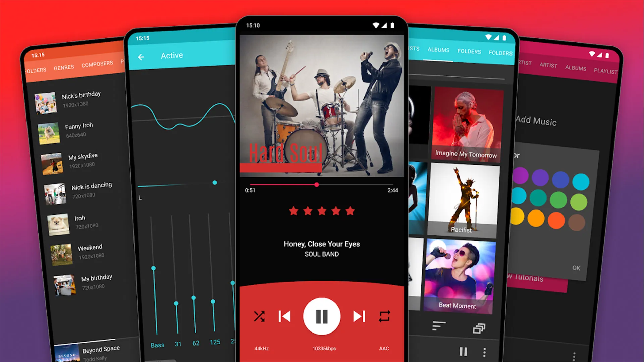Enable the shuffle playback toggle
The height and width of the screenshot is (362, 644).
(x=259, y=315)
